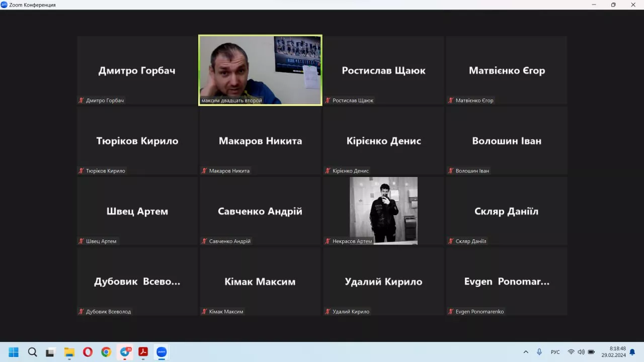This screenshot has width=644, height=362.
Task: Switch input language via РУС indicator
Action: (555, 352)
